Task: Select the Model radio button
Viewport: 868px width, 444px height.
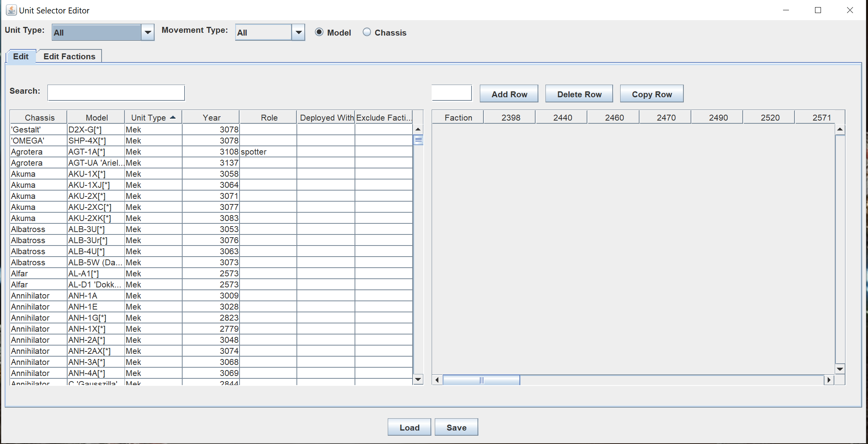Action: pyautogui.click(x=319, y=32)
